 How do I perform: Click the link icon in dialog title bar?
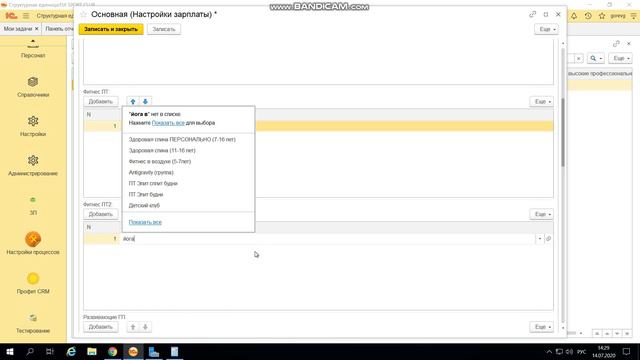[x=533, y=14]
